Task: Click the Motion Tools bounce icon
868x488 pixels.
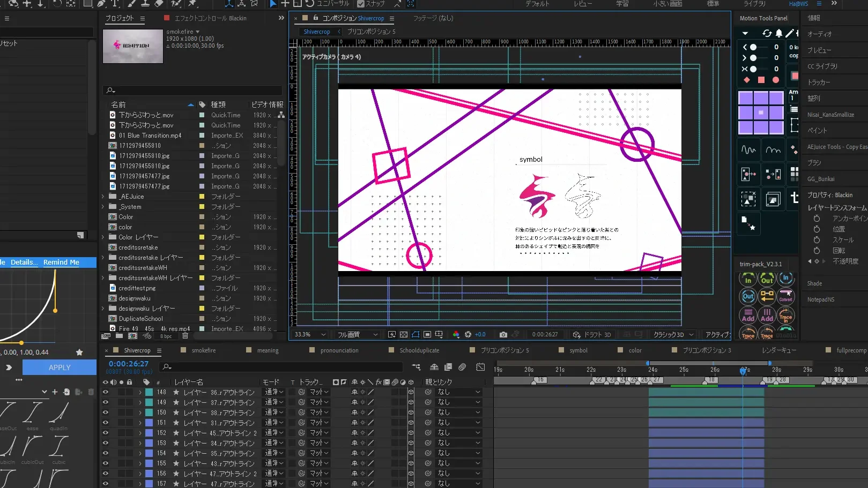Action: [773, 150]
